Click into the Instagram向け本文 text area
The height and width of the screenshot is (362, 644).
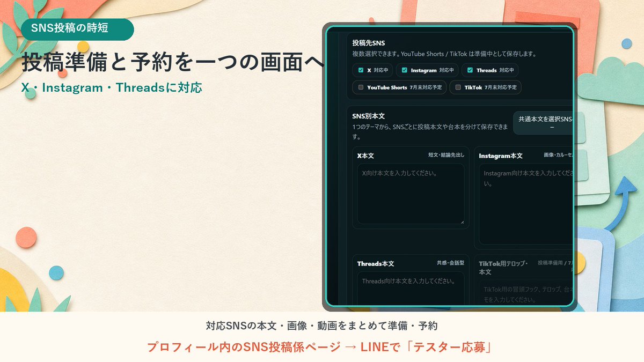(x=526, y=204)
